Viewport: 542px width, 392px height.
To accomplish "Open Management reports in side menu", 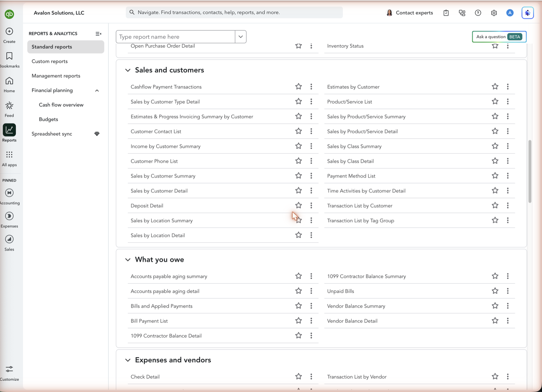I will (56, 76).
